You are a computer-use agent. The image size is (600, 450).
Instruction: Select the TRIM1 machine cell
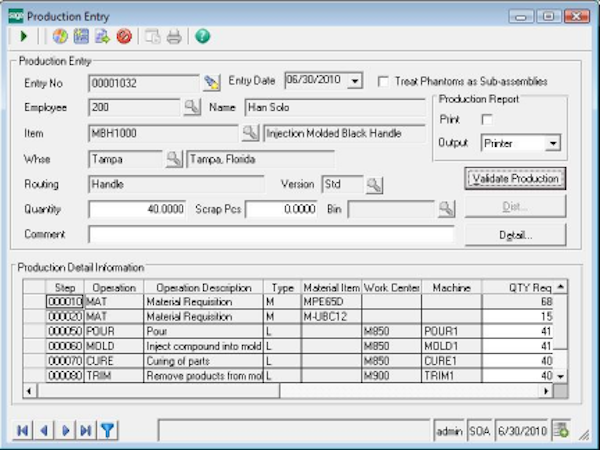pyautogui.click(x=452, y=376)
